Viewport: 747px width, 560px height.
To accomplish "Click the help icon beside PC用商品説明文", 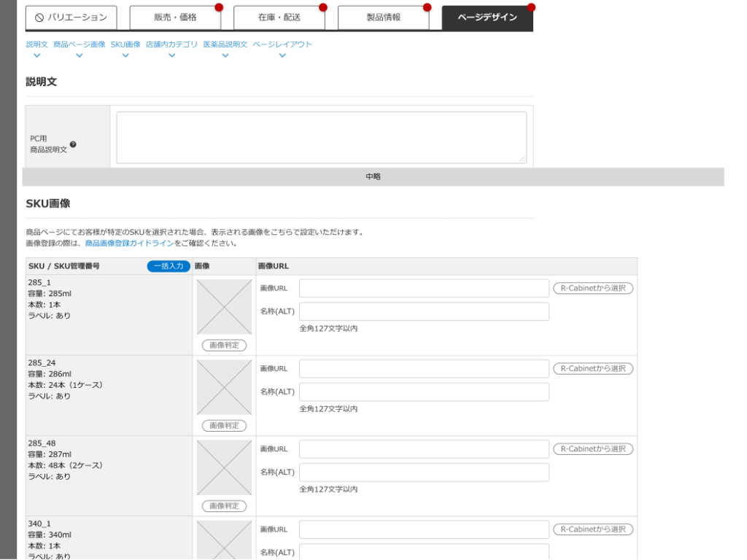I will [73, 144].
